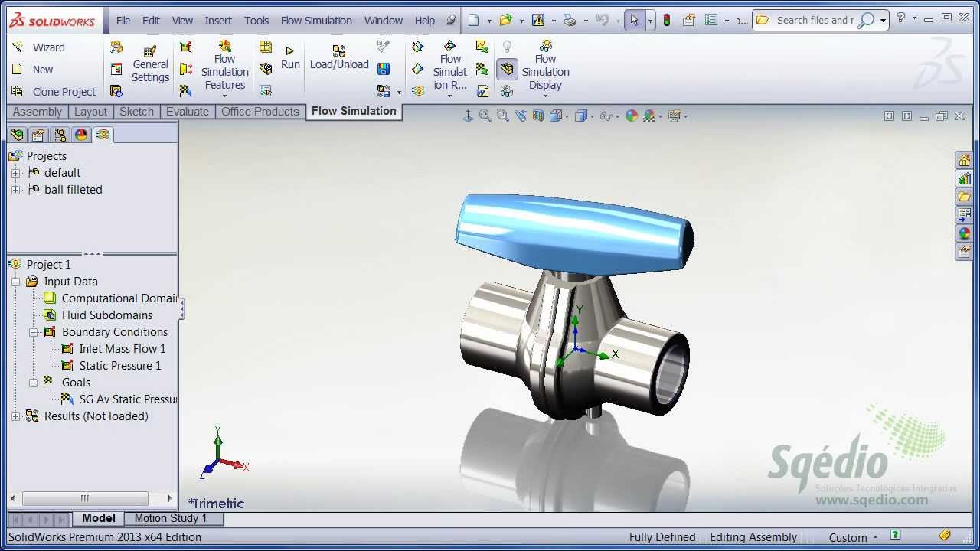Click the Apply Scene icon
This screenshot has width=980, height=551.
click(650, 116)
